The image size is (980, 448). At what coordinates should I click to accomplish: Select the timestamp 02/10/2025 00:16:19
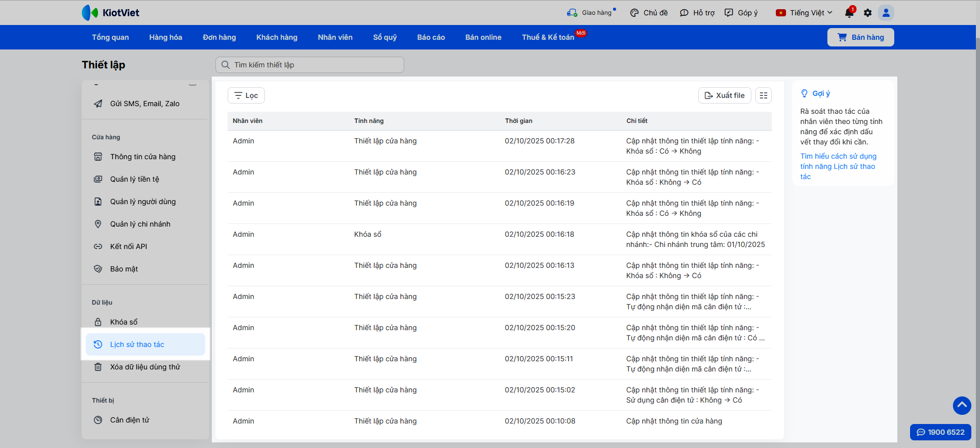tap(540, 203)
